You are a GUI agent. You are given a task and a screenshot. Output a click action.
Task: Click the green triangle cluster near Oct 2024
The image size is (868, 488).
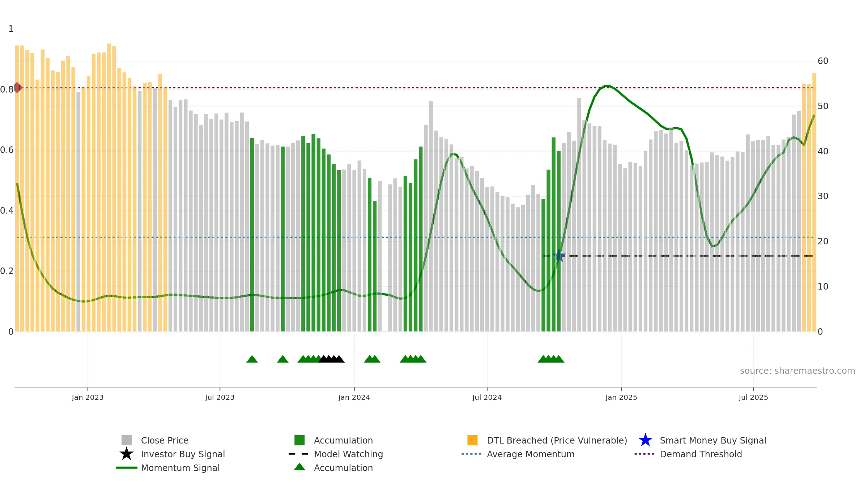click(551, 359)
